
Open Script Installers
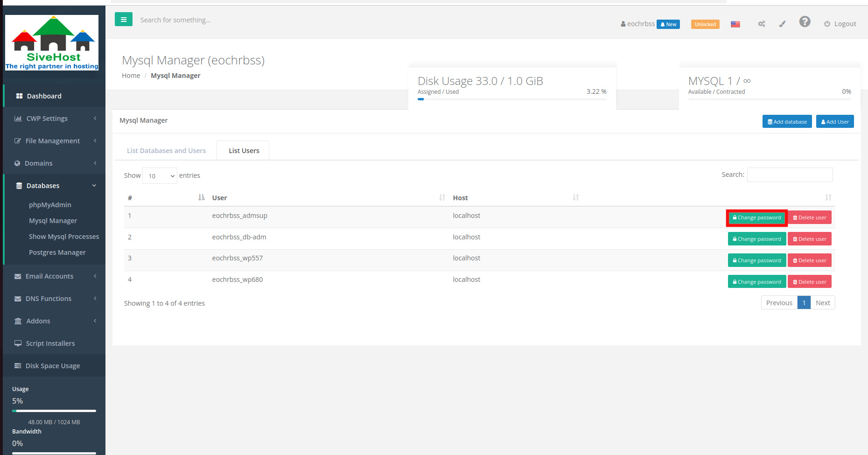point(54,343)
